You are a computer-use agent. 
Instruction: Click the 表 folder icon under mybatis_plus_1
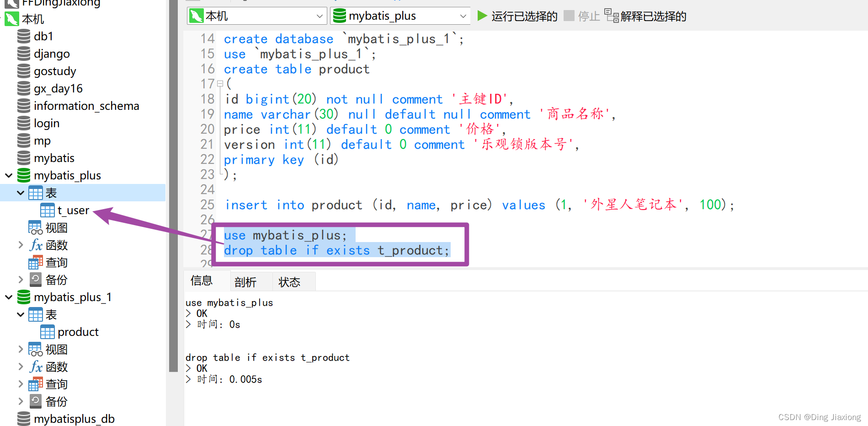pyautogui.click(x=36, y=314)
